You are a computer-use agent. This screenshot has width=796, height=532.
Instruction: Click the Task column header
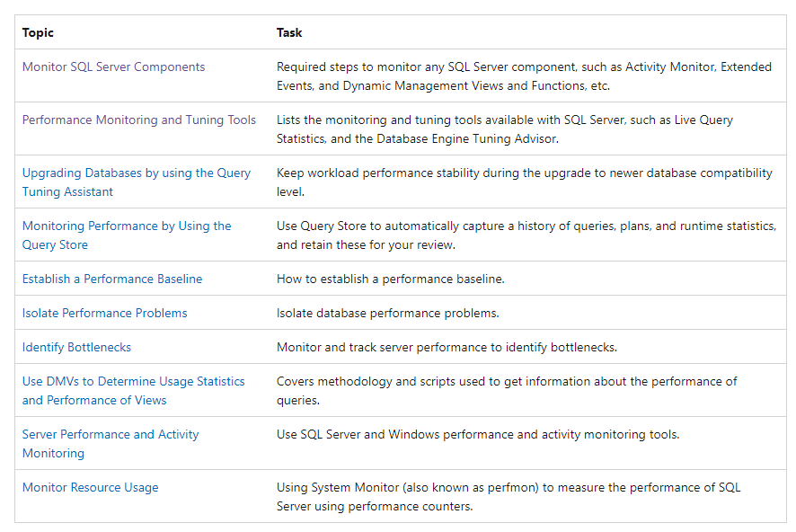tap(289, 33)
